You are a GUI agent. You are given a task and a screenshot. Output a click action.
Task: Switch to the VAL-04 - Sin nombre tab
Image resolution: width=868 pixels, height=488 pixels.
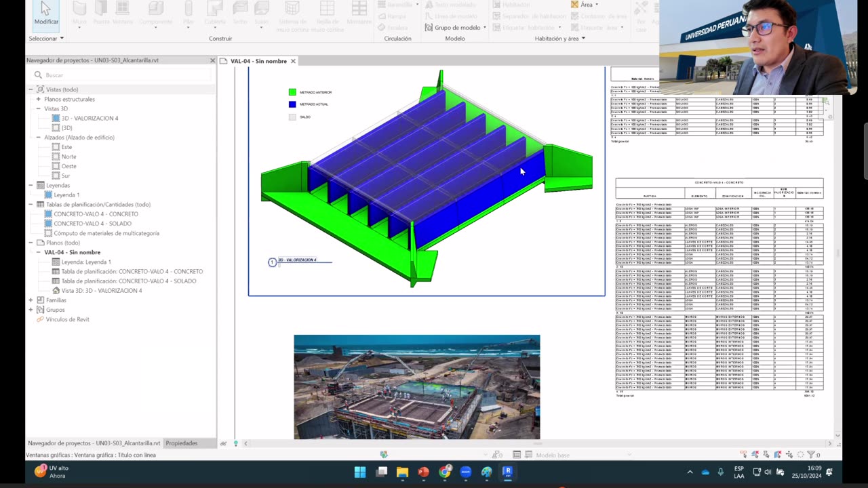258,61
